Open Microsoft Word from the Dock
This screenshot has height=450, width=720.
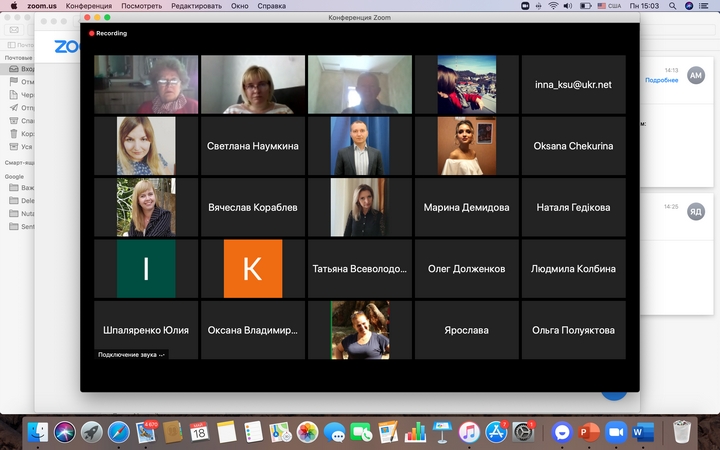tap(642, 432)
